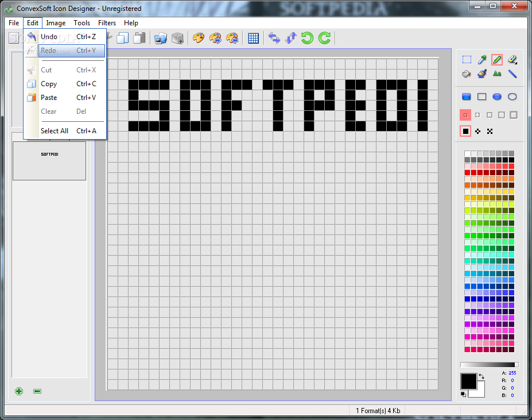Viewport: 532px width, 420px height.
Task: Open the Filters menu
Action: click(x=107, y=23)
